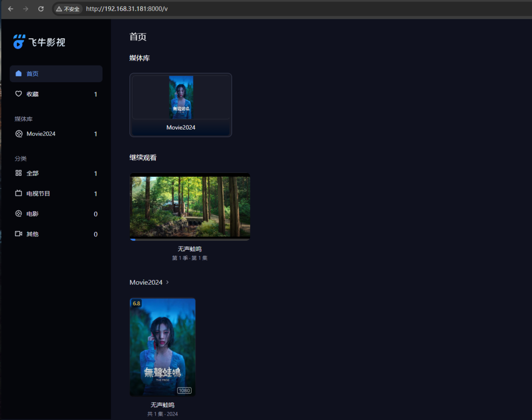Click the not secure warning badge

[68, 9]
